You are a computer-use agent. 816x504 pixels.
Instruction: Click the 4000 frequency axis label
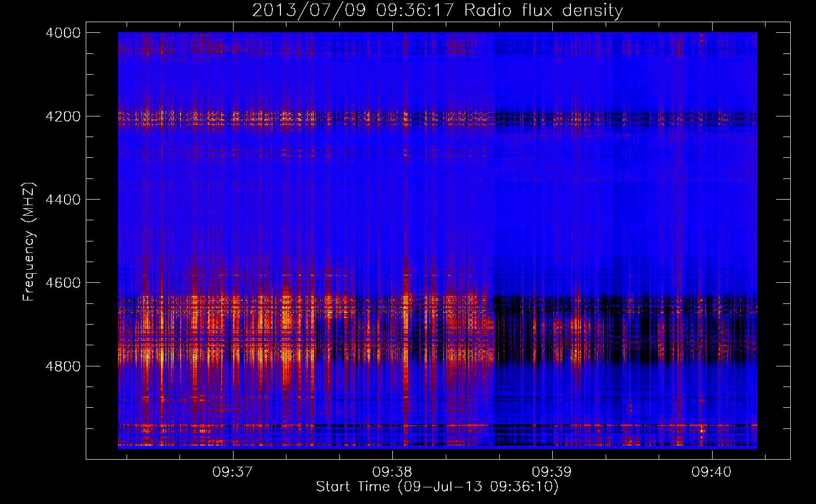pyautogui.click(x=63, y=33)
